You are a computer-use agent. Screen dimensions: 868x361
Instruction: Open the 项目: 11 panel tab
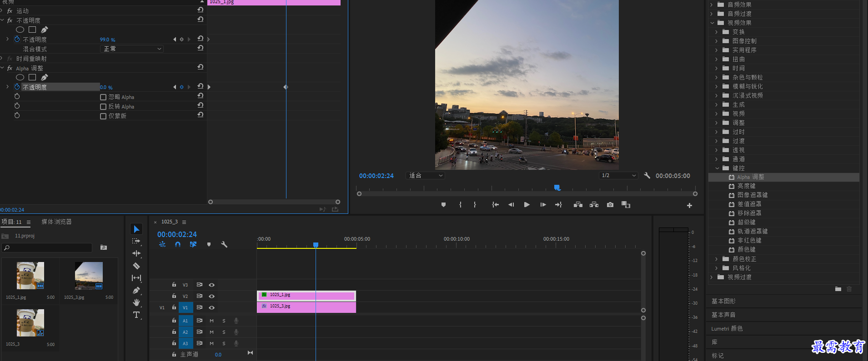(11, 222)
